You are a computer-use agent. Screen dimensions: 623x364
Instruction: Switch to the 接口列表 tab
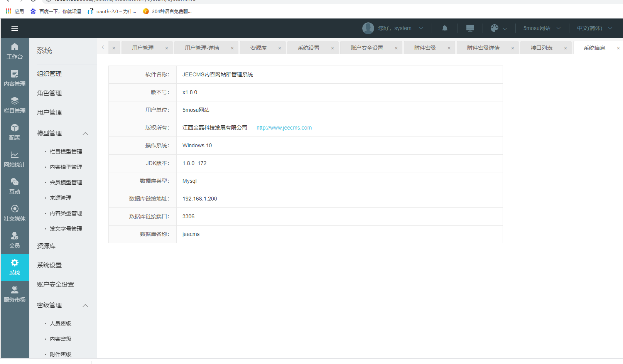[x=541, y=48]
